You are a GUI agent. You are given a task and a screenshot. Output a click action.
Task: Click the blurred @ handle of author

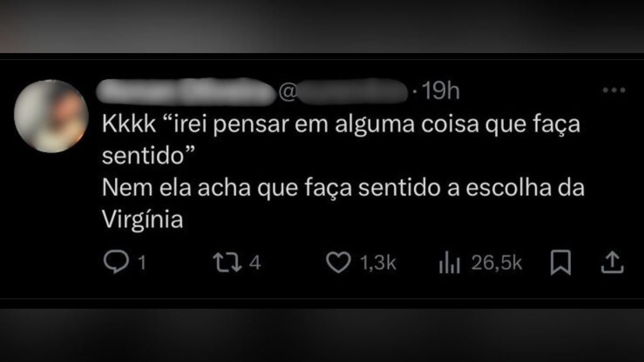point(342,92)
